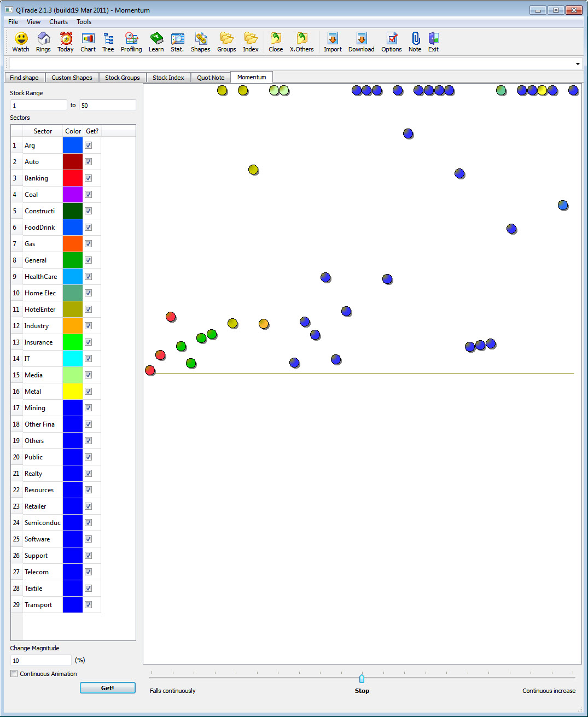The image size is (588, 717).
Task: Select the Watch tool in the toolbar
Action: pos(20,41)
